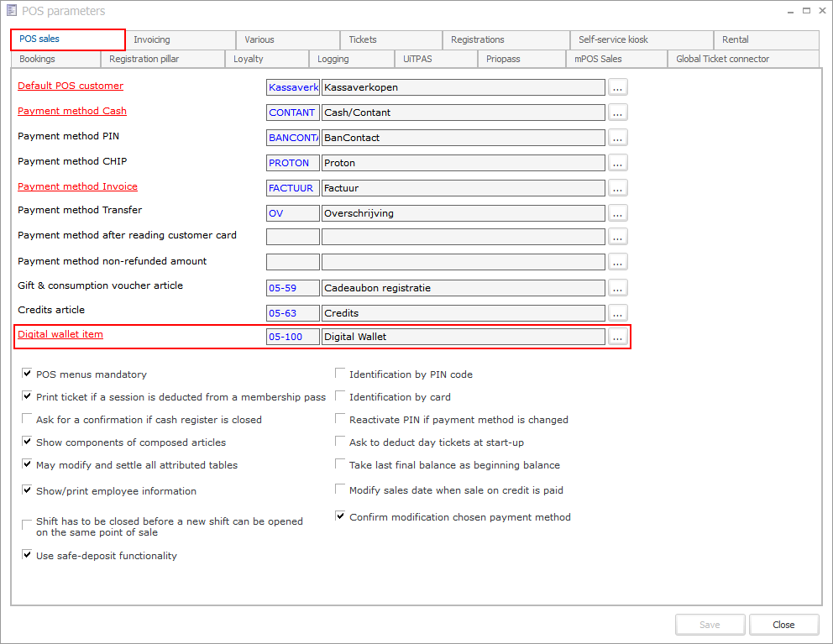This screenshot has width=833, height=644.
Task: Click ellipsis button for Digital Wallet item
Action: click(x=617, y=337)
